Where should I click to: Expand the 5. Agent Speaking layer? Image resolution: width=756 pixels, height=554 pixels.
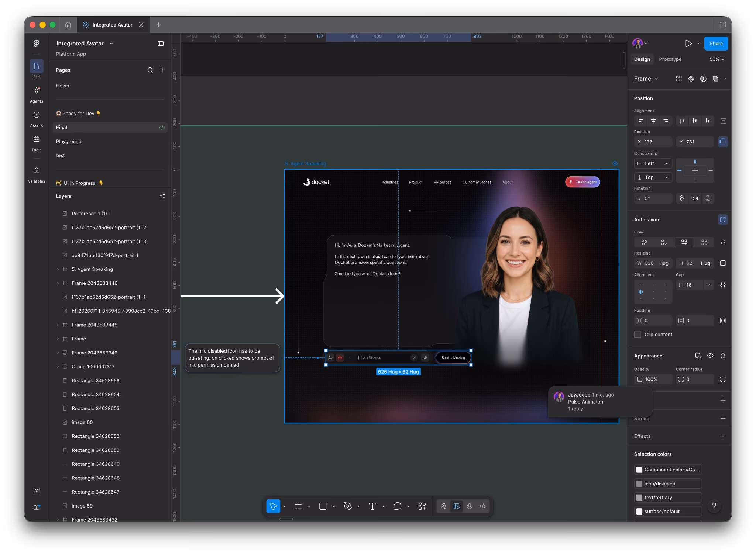click(58, 269)
